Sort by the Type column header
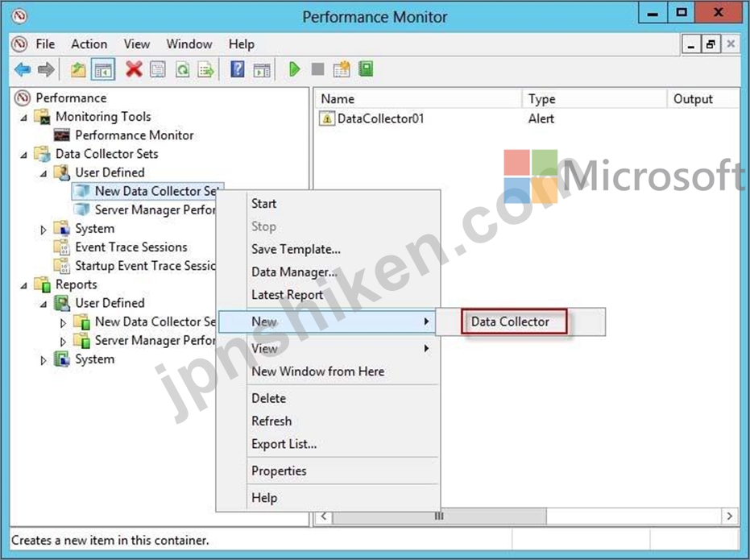Screen dimensions: 750x560 click(x=594, y=99)
